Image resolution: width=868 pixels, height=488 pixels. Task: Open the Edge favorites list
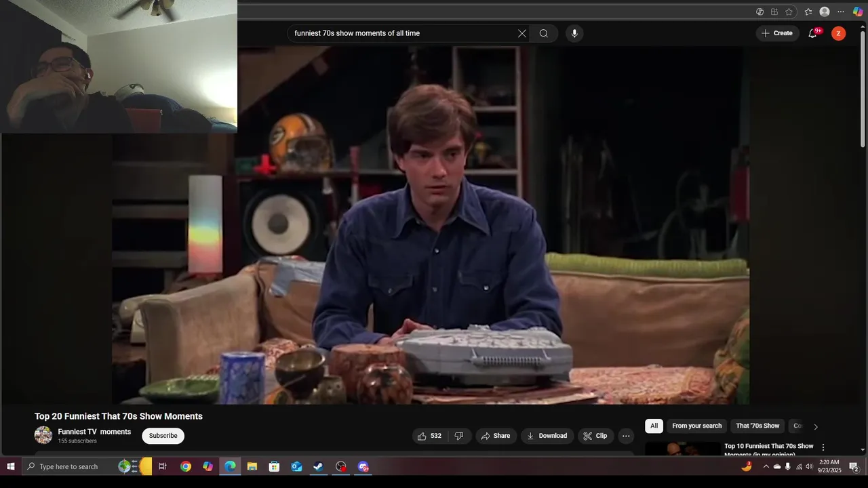click(x=808, y=12)
